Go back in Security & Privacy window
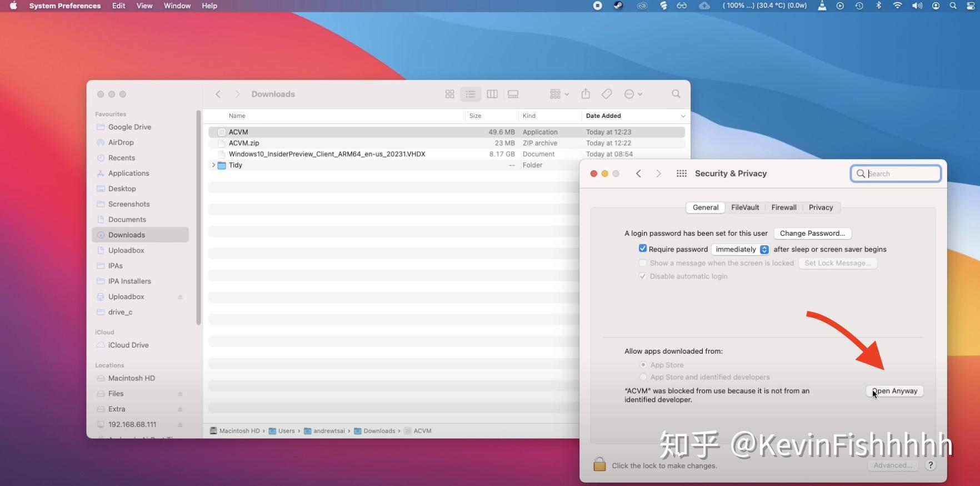980x486 pixels. click(x=639, y=173)
